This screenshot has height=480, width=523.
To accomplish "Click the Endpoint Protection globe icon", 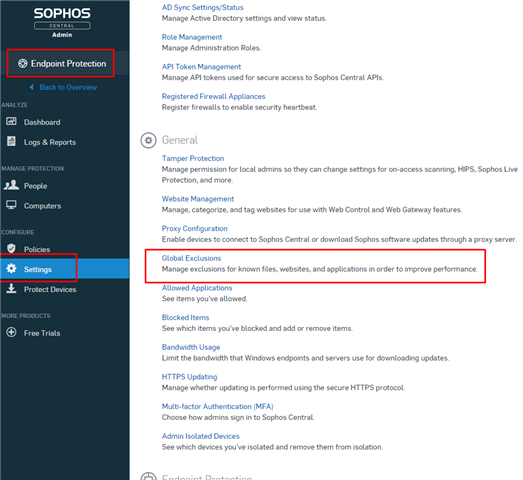I will (22, 63).
